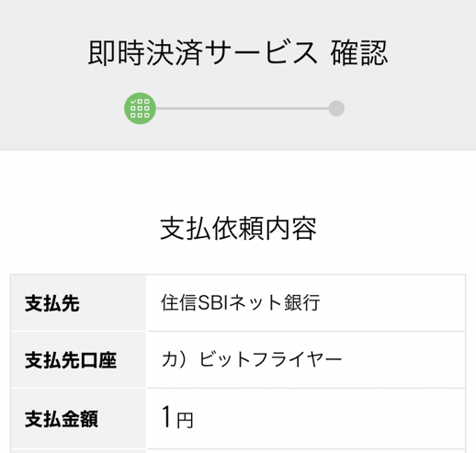The image size is (476, 453).
Task: Select the カ）ビットフライヤー account value
Action: (x=252, y=359)
